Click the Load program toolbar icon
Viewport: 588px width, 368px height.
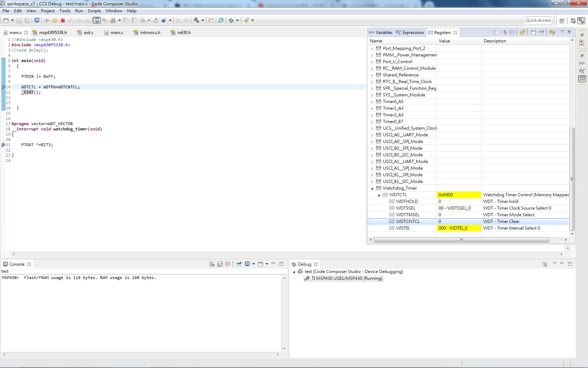113,21
